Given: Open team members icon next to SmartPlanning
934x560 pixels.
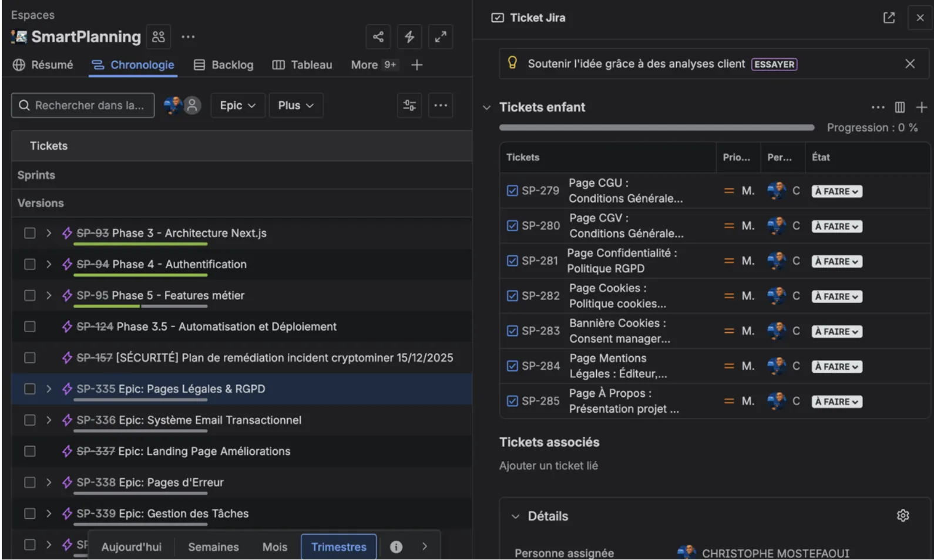Looking at the screenshot, I should (x=159, y=37).
